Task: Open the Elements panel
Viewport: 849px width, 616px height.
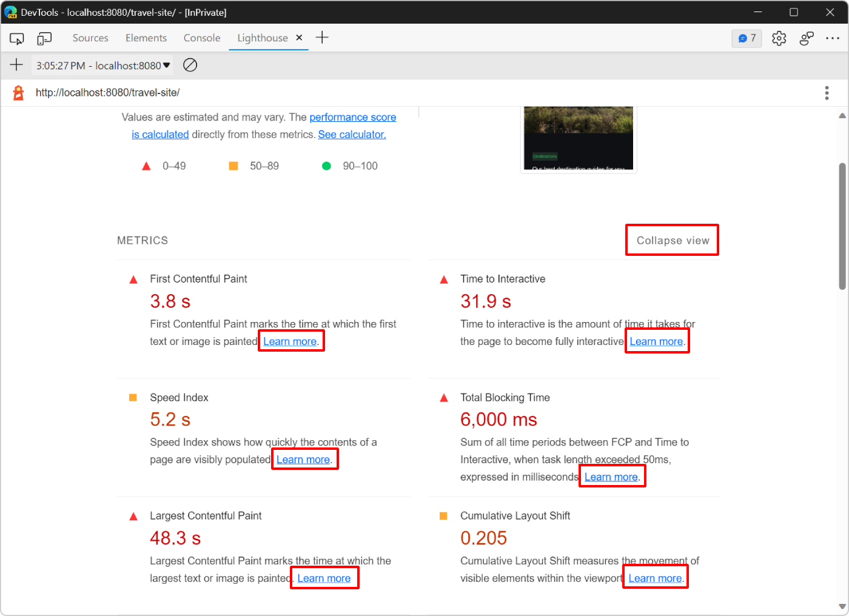Action: [x=146, y=38]
